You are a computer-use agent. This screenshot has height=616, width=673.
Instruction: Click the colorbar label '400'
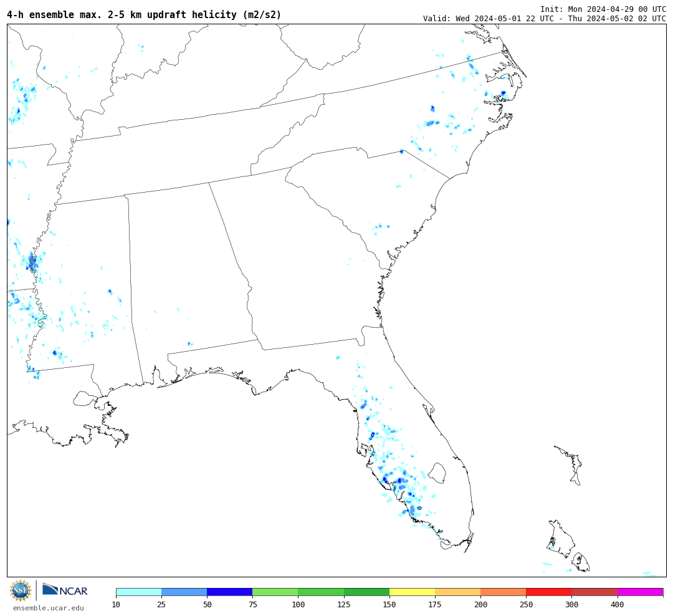[618, 605]
